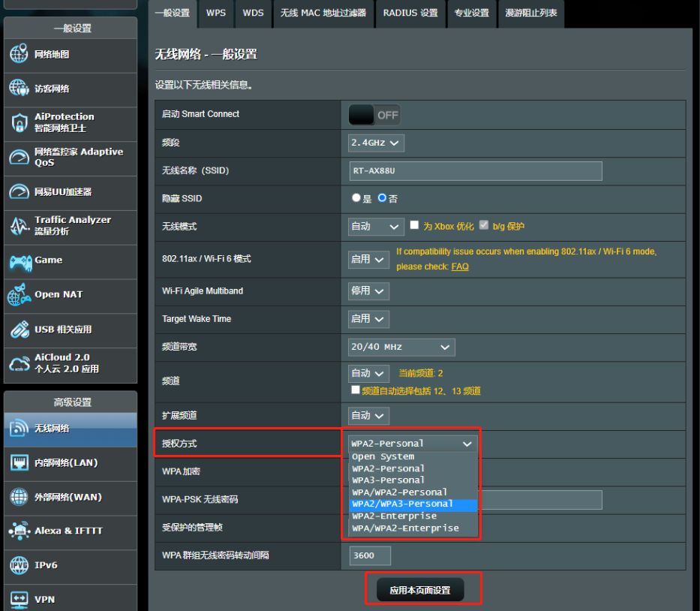Viewport: 700px width, 611px height.
Task: Open the 专业设置 tab
Action: [471, 13]
